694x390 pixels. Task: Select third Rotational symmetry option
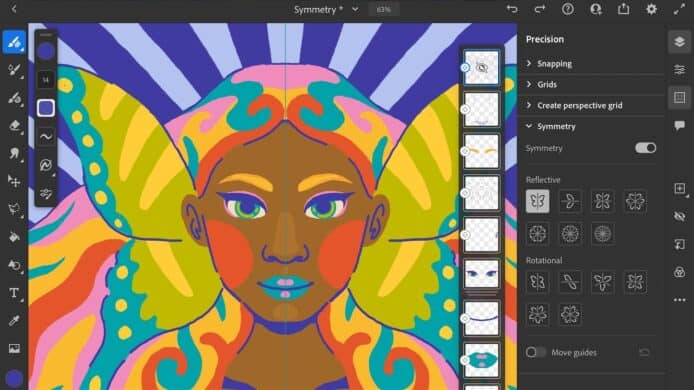602,282
